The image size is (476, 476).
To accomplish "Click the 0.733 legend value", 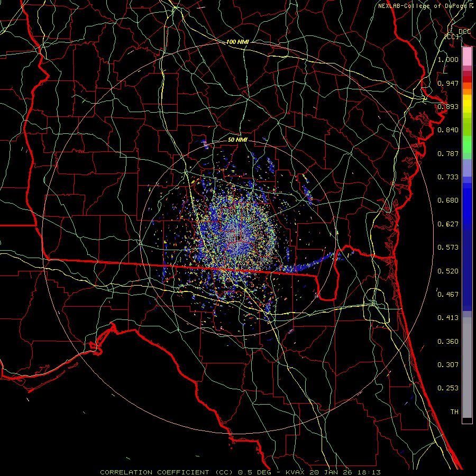I will tap(448, 177).
